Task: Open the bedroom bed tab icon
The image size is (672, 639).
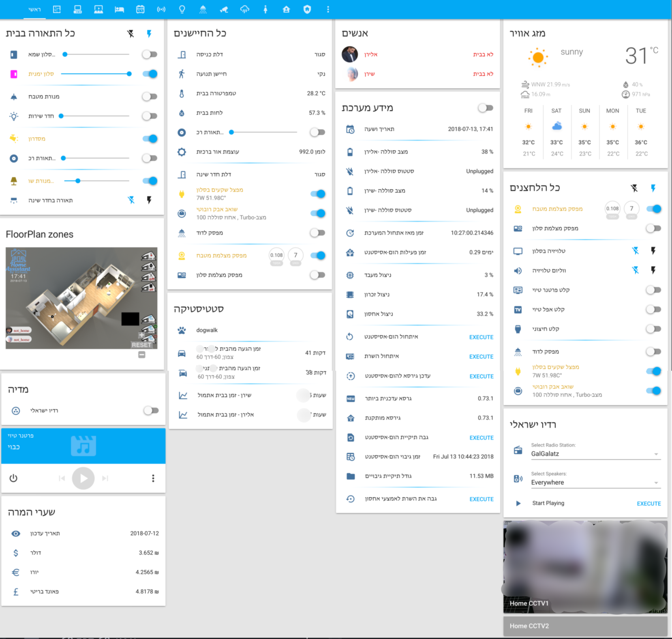Action: 119,9
